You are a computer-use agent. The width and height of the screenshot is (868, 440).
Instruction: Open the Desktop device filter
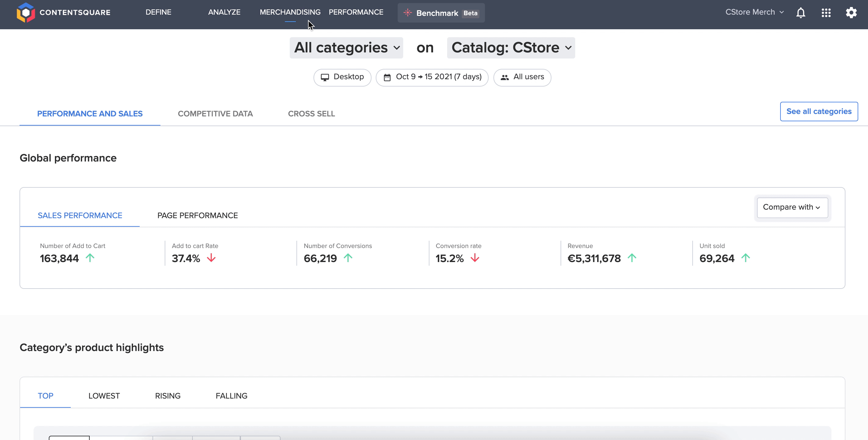click(342, 77)
